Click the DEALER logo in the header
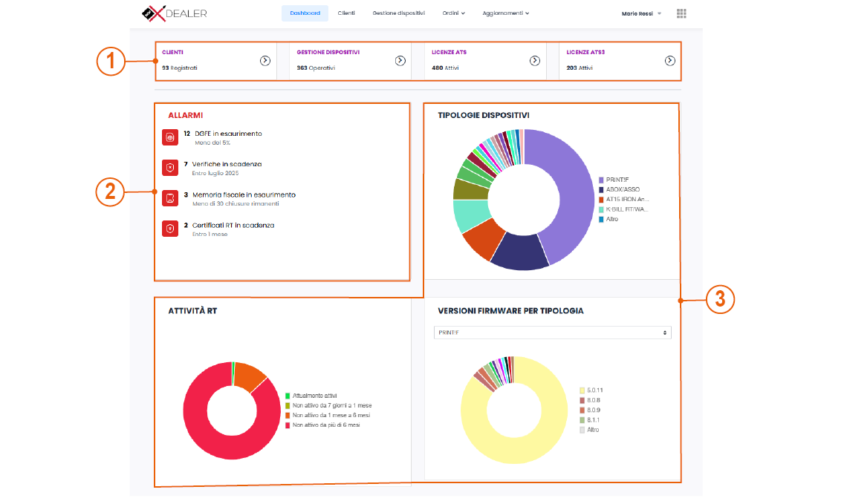847x504 pixels. tap(174, 13)
